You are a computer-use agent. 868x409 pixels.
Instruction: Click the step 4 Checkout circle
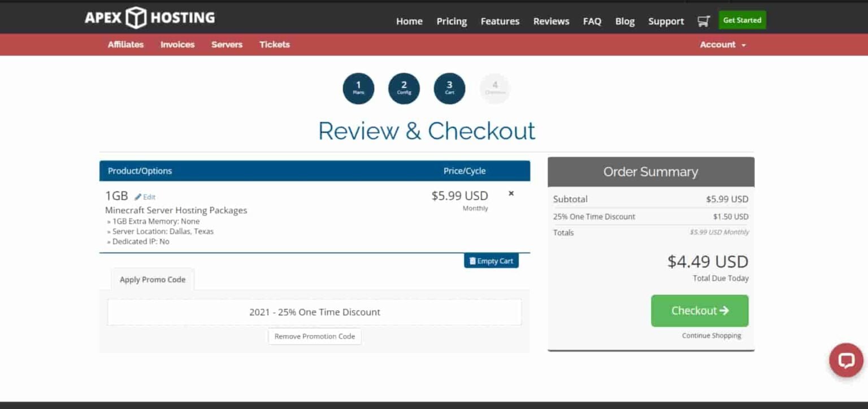[x=495, y=89]
